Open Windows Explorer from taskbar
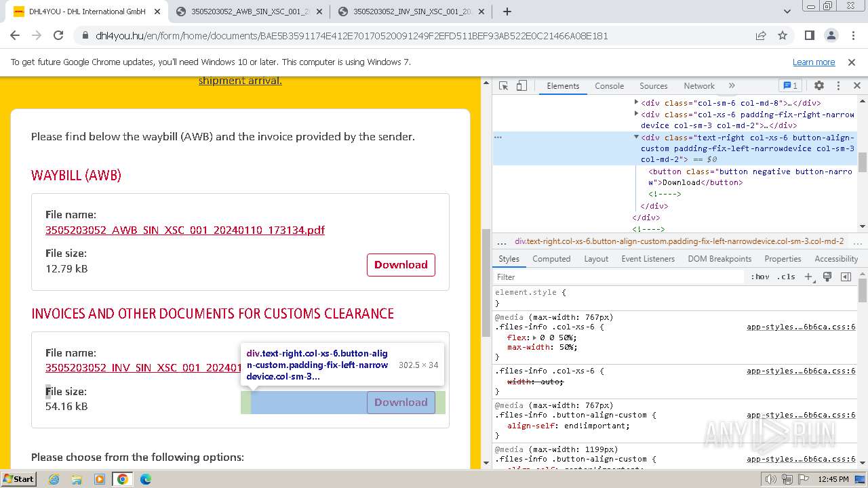This screenshot has width=868, height=488. (x=77, y=479)
